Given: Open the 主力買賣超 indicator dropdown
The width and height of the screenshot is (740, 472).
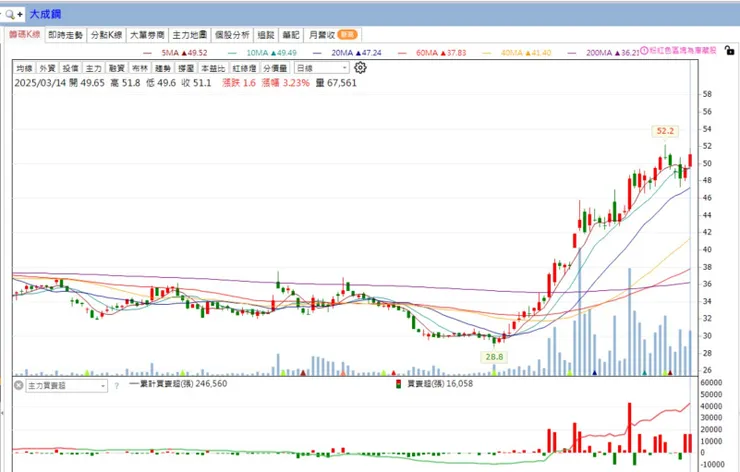Looking at the screenshot, I should coord(67,386).
